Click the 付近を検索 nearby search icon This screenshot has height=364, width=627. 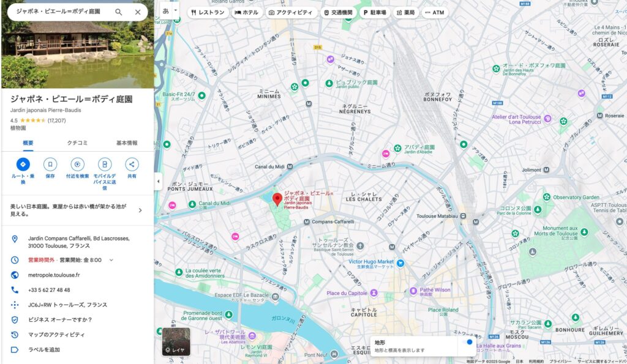point(77,164)
